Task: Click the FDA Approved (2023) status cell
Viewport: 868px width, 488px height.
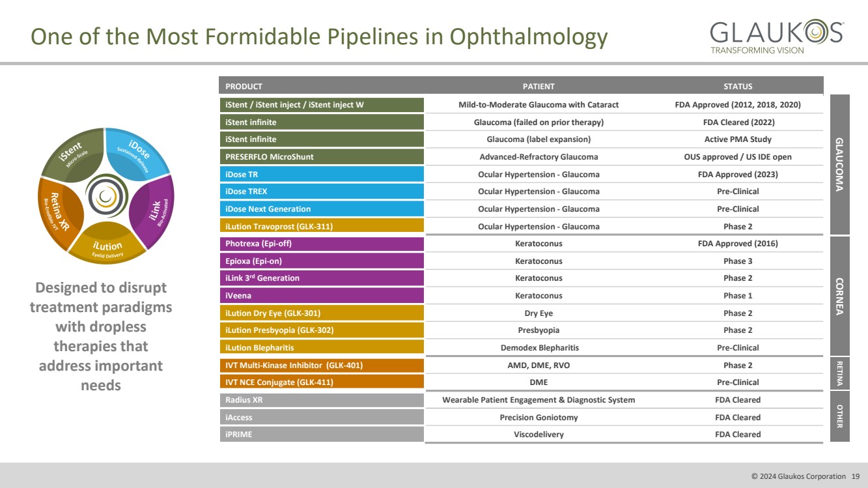Action: (x=737, y=175)
